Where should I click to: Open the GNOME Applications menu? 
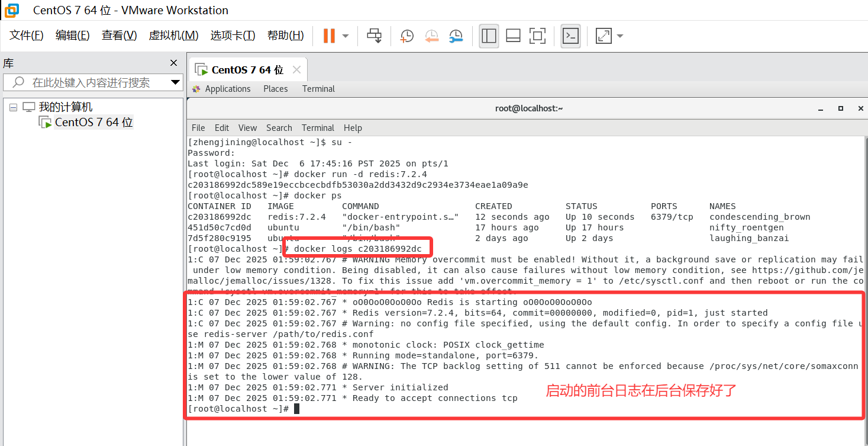pyautogui.click(x=227, y=89)
